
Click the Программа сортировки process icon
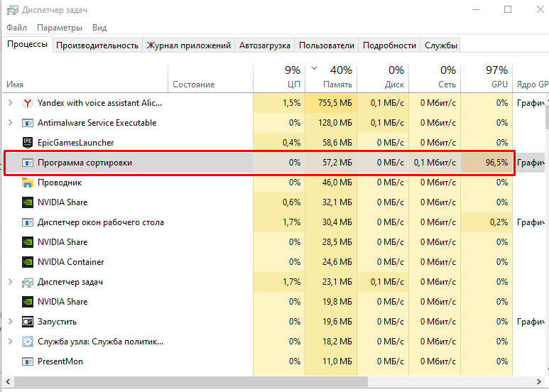(x=27, y=163)
